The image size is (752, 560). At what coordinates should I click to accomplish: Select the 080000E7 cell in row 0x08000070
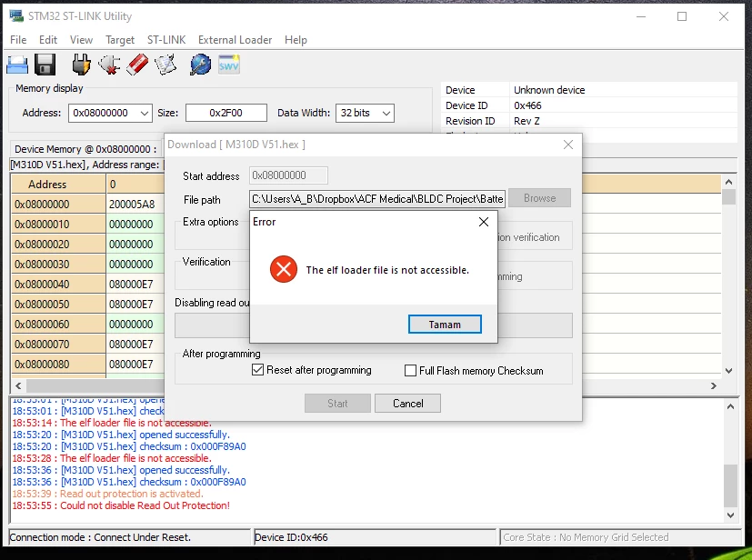[x=135, y=345]
